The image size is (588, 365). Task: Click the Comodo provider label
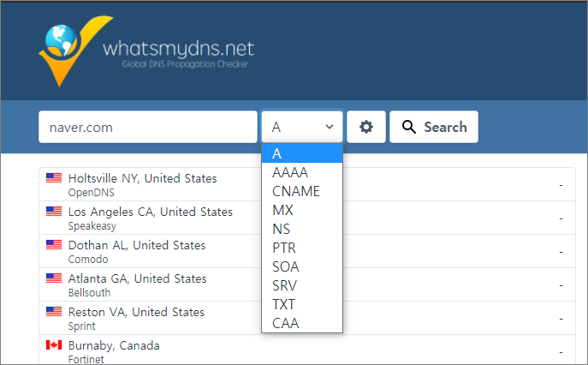pos(88,260)
